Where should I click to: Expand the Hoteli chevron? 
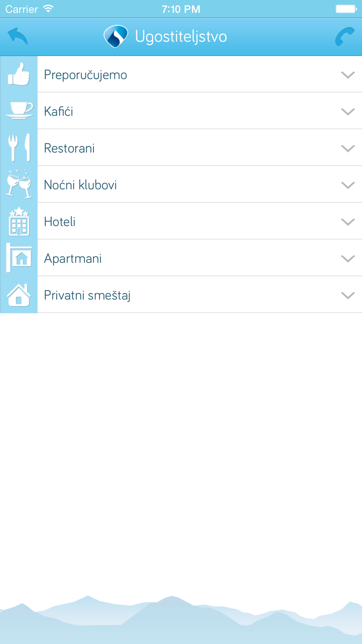pyautogui.click(x=348, y=222)
